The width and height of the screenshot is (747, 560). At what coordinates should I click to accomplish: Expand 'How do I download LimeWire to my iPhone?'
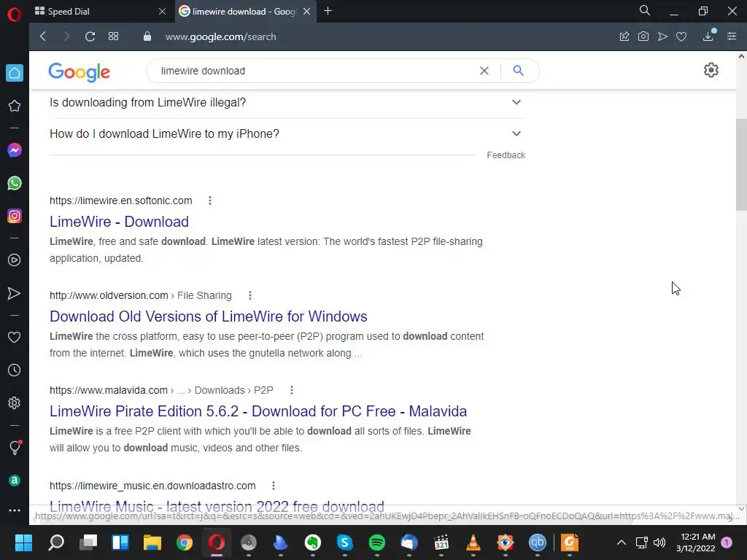287,134
